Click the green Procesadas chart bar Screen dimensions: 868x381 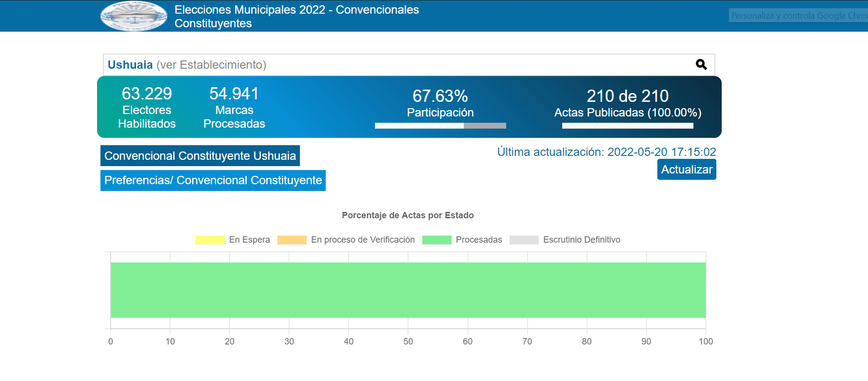[408, 290]
